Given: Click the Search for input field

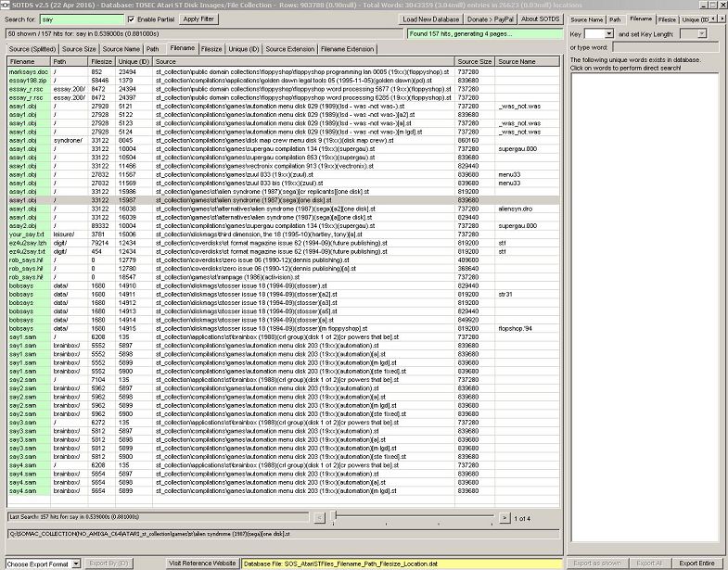Looking at the screenshot, I should [80, 19].
